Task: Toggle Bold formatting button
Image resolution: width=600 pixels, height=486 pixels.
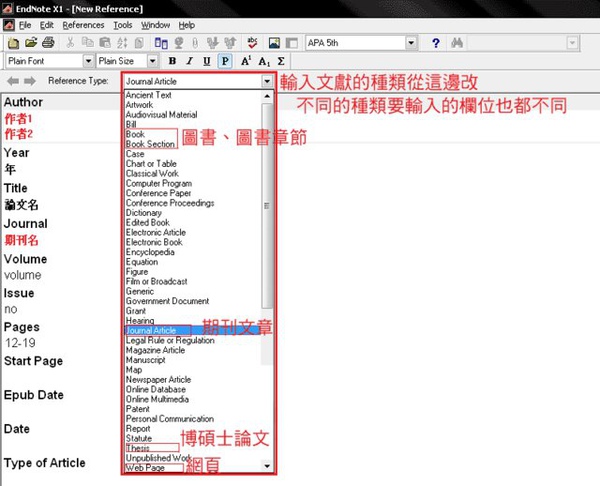Action: pyautogui.click(x=172, y=61)
